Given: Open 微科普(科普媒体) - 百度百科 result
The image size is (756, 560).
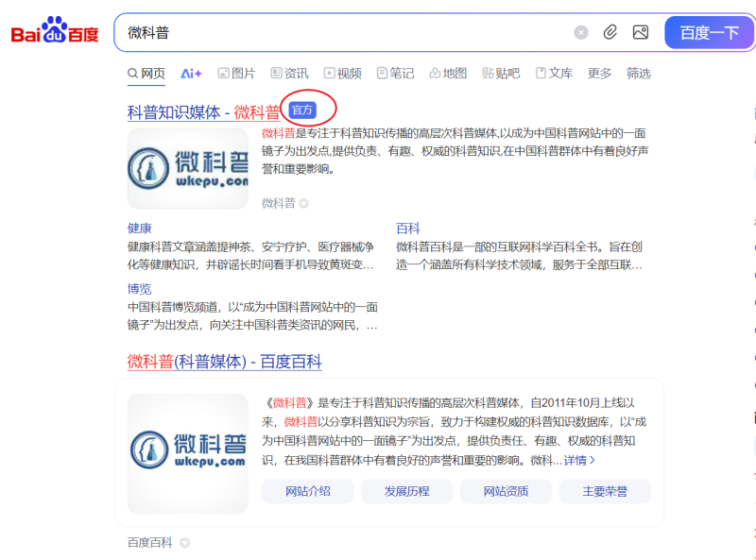Looking at the screenshot, I should click(x=224, y=362).
